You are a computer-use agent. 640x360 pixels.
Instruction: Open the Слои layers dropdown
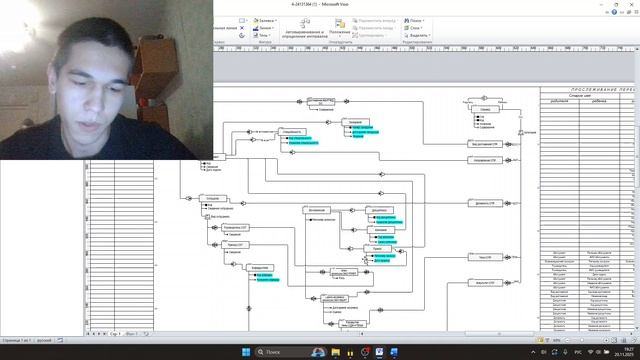coord(413,28)
